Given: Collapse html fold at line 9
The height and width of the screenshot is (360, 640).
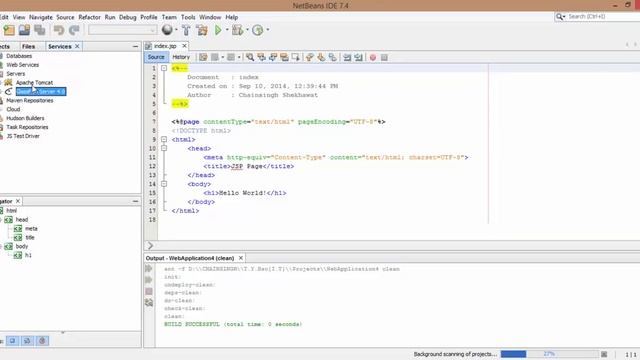Looking at the screenshot, I should pos(164,140).
